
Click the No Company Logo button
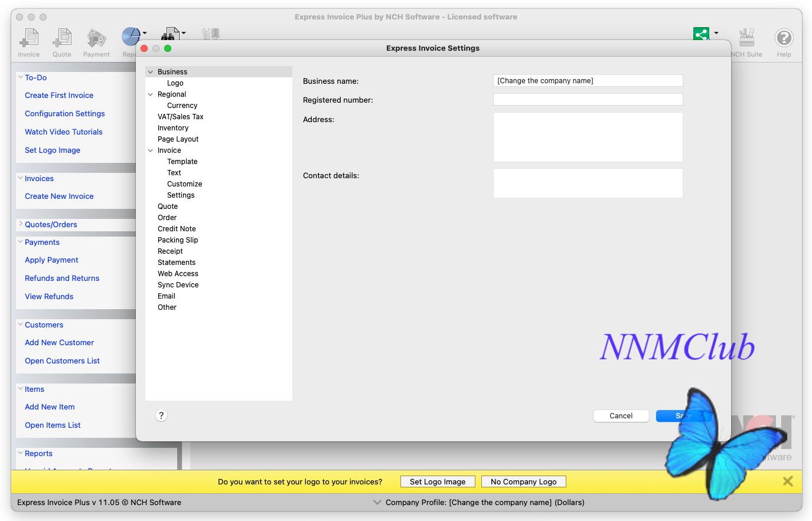tap(523, 482)
